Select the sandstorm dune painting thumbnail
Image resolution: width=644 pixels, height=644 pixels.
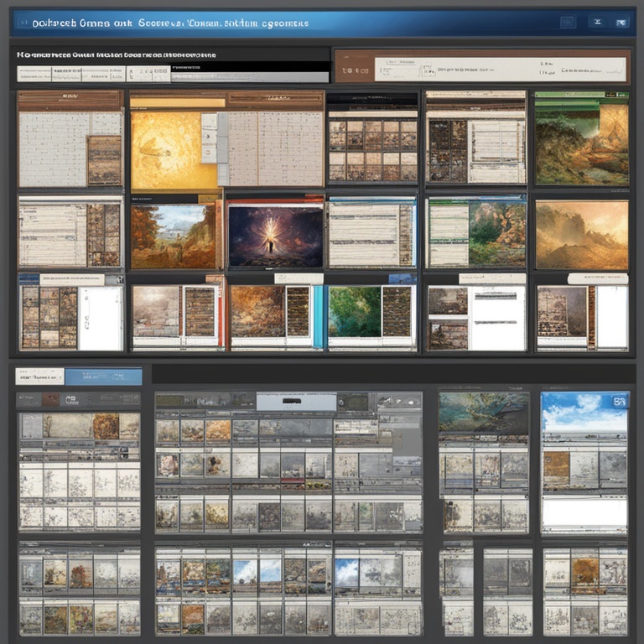(582, 235)
